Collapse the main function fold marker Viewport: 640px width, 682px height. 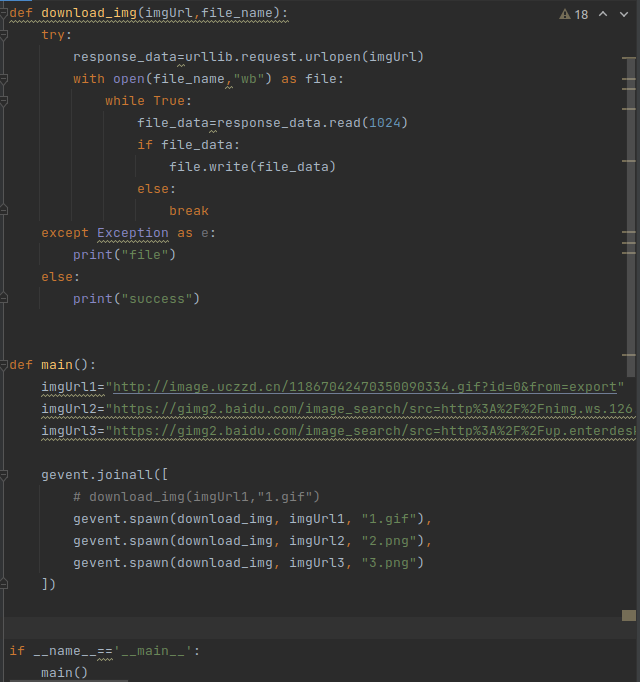coord(3,364)
